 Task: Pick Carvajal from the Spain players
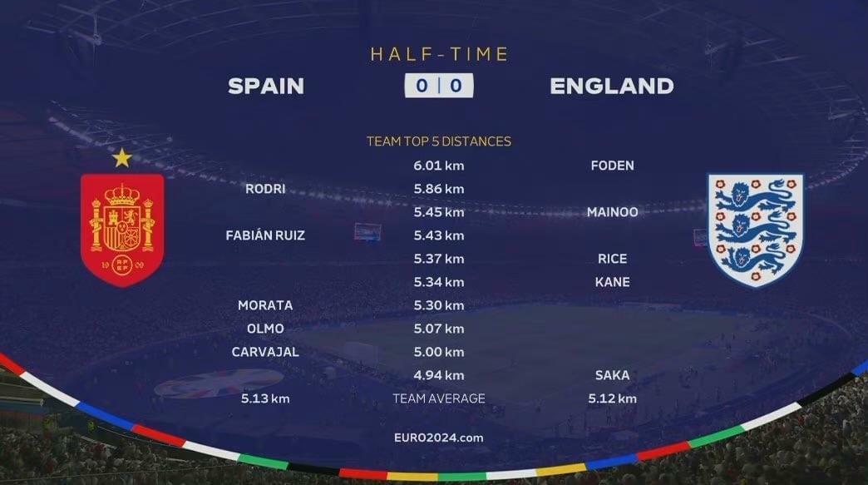[265, 352]
